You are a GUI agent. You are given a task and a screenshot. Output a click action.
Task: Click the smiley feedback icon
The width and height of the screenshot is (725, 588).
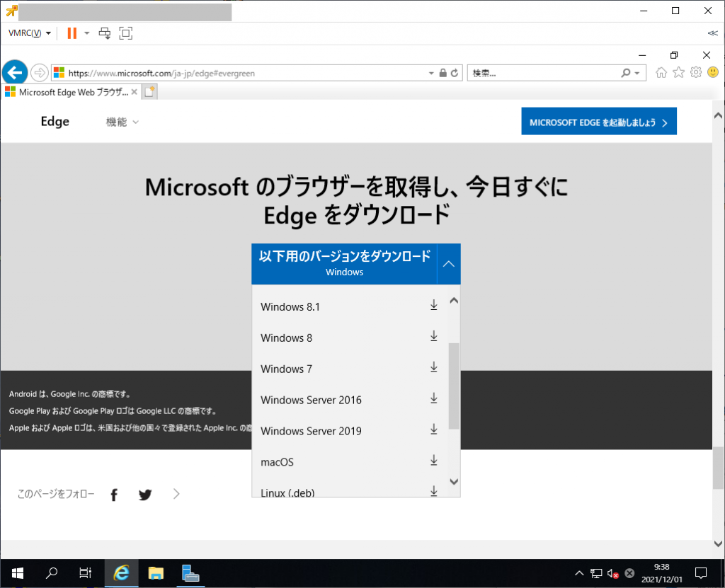713,73
